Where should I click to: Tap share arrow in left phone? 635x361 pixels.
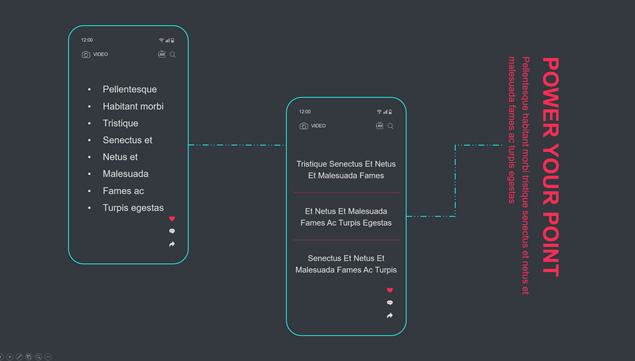coord(172,244)
